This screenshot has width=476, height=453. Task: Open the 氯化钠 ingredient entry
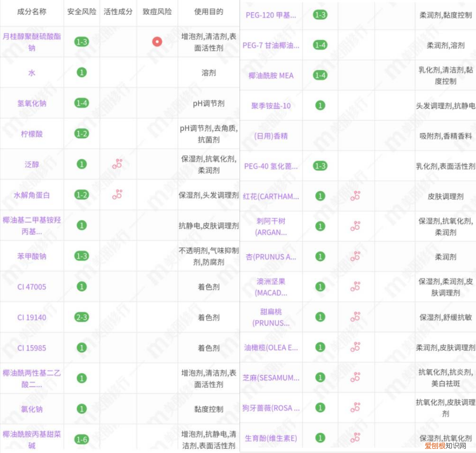(31, 409)
